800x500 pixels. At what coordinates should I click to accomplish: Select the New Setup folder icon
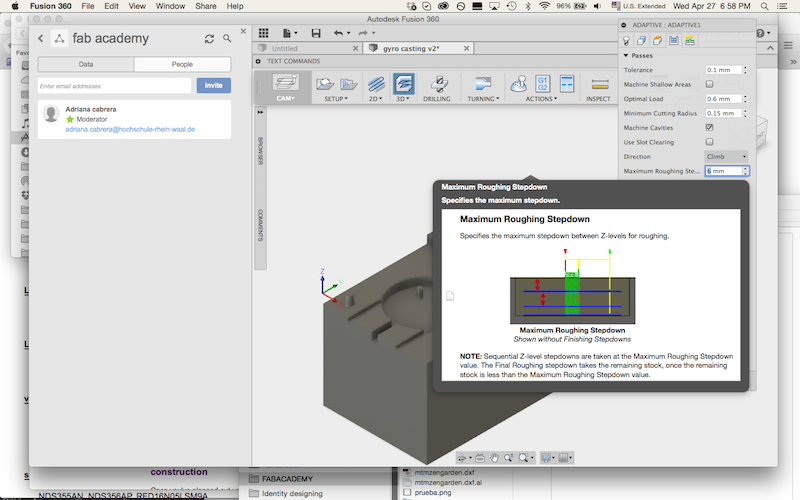324,84
